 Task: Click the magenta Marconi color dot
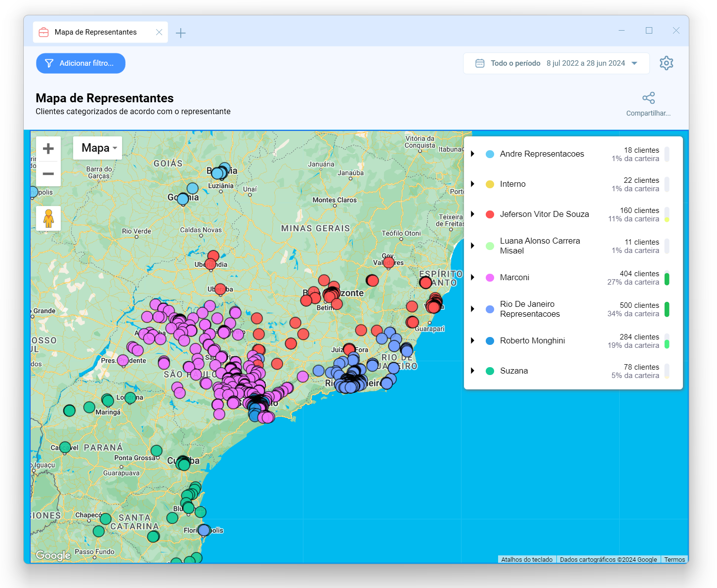[490, 278]
